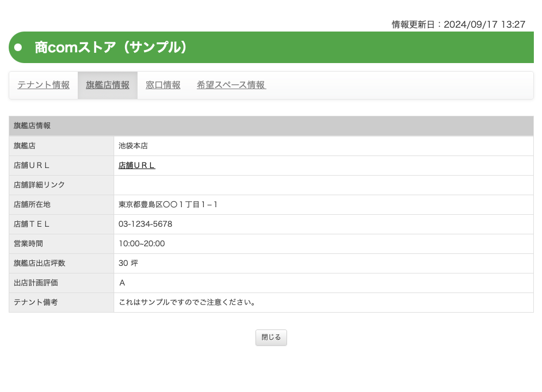Click the phone number 03-1234-5678

coord(145,224)
